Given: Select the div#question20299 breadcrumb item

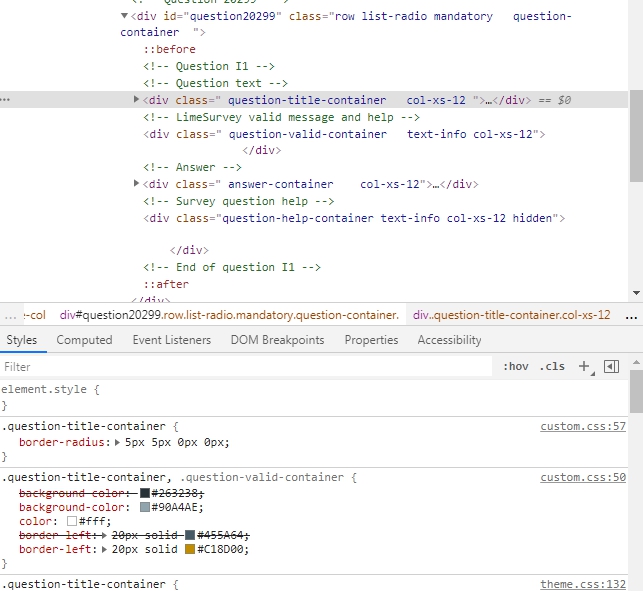Looking at the screenshot, I should click(229, 314).
